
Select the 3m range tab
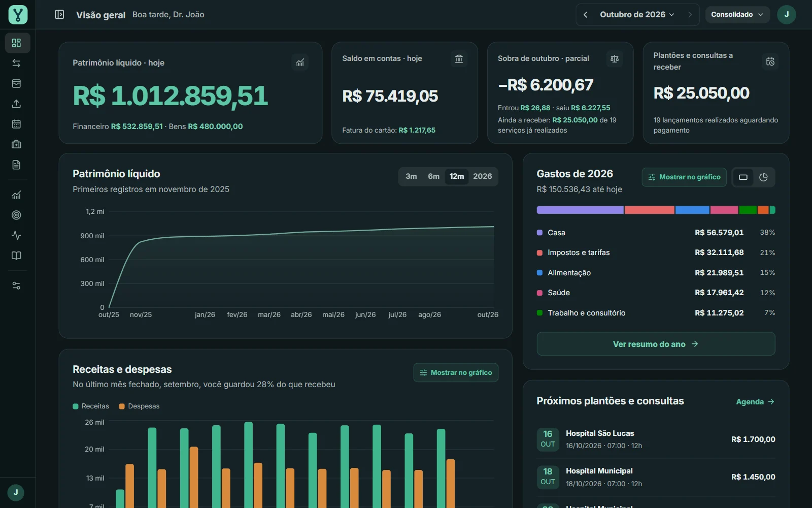click(411, 176)
